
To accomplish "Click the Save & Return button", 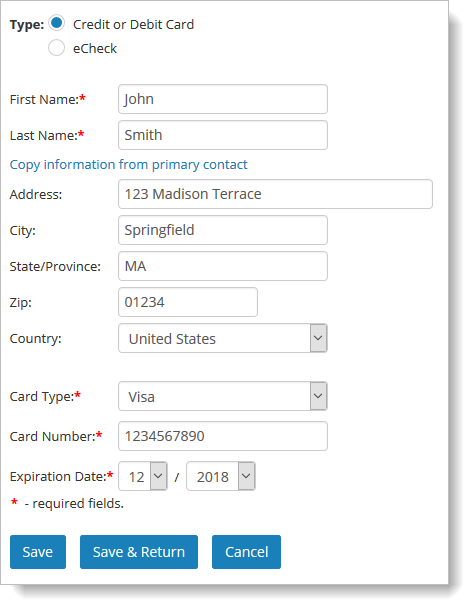I will [139, 552].
